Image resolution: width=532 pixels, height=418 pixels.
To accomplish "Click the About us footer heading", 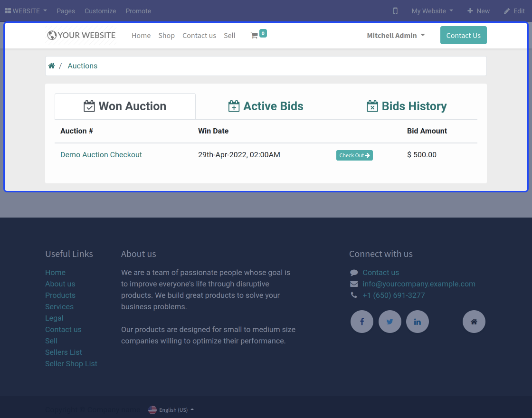I will click(138, 254).
